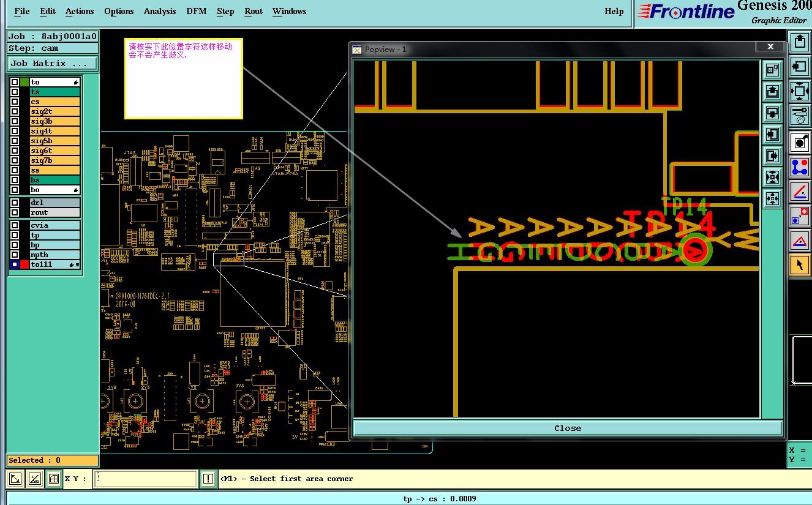
Task: Click the exclamation mark button
Action: [x=208, y=479]
